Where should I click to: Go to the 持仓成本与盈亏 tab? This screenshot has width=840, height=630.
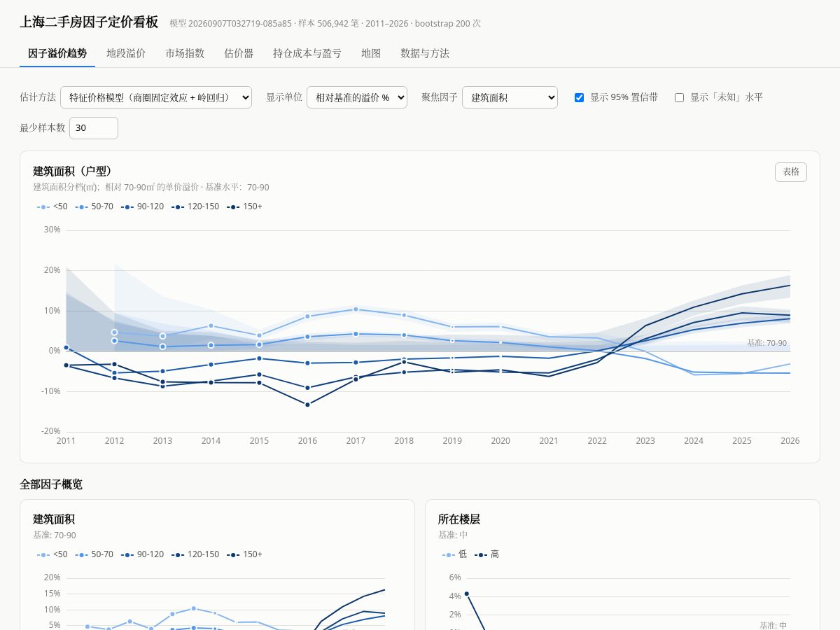(307, 53)
